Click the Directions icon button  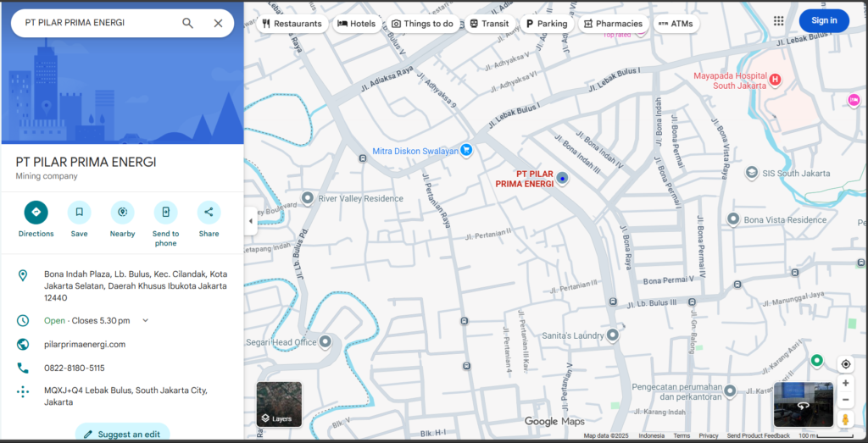point(36,213)
